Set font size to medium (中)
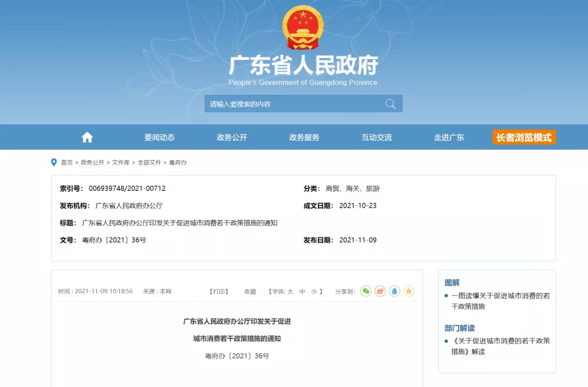 (x=302, y=292)
